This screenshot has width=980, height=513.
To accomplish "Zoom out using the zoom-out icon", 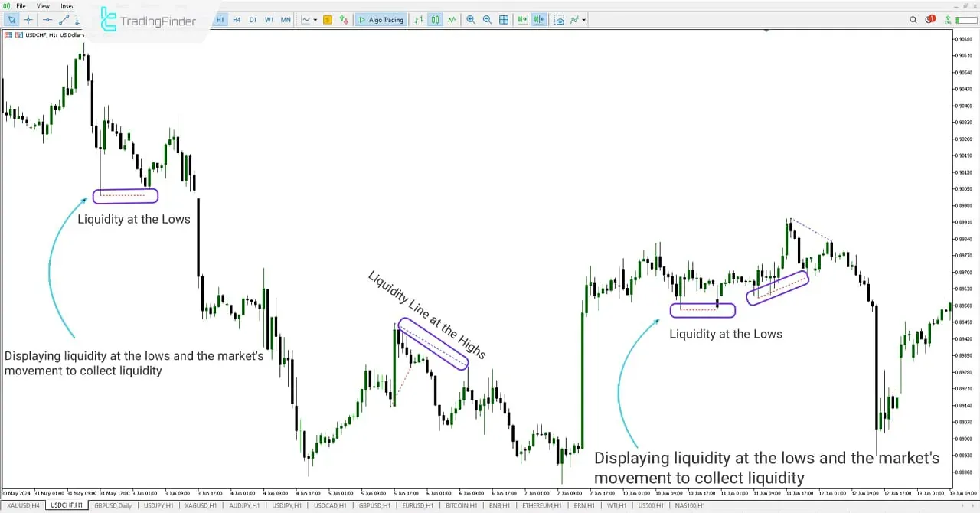I will coord(487,20).
